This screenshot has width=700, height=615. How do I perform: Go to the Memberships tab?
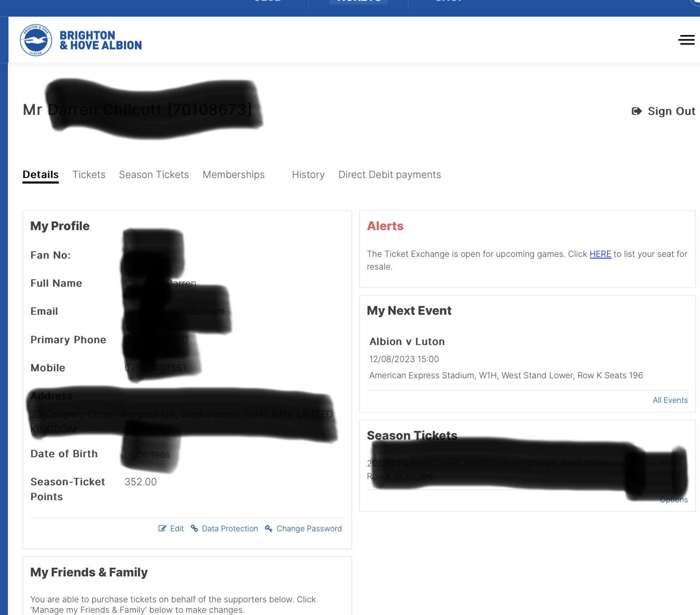click(x=233, y=174)
